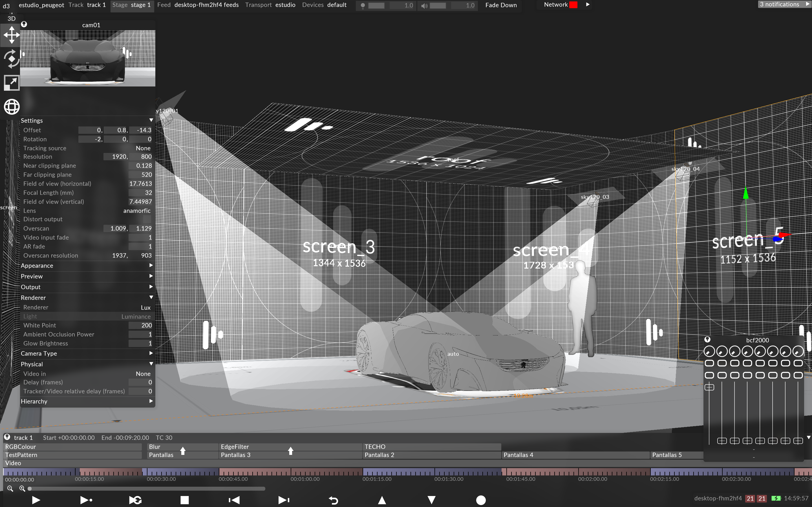Click the expand viewport arrow icon
Screen dimensions: 812x507
click(11, 83)
